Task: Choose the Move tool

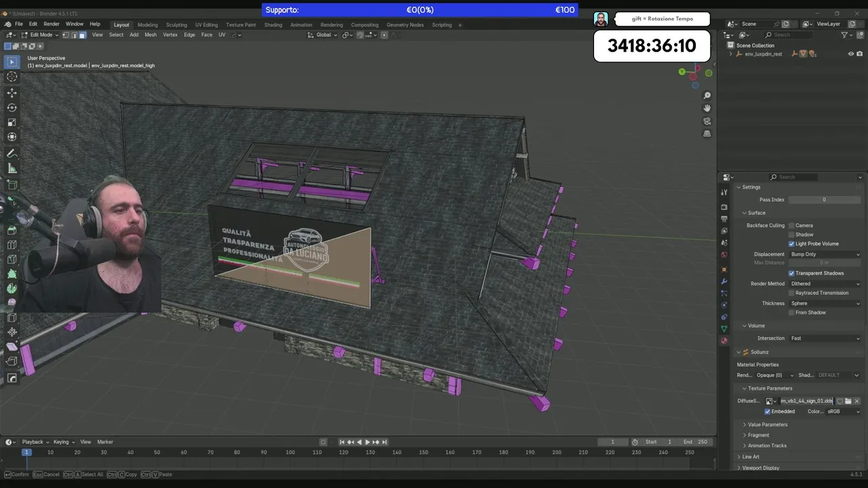Action: click(12, 93)
